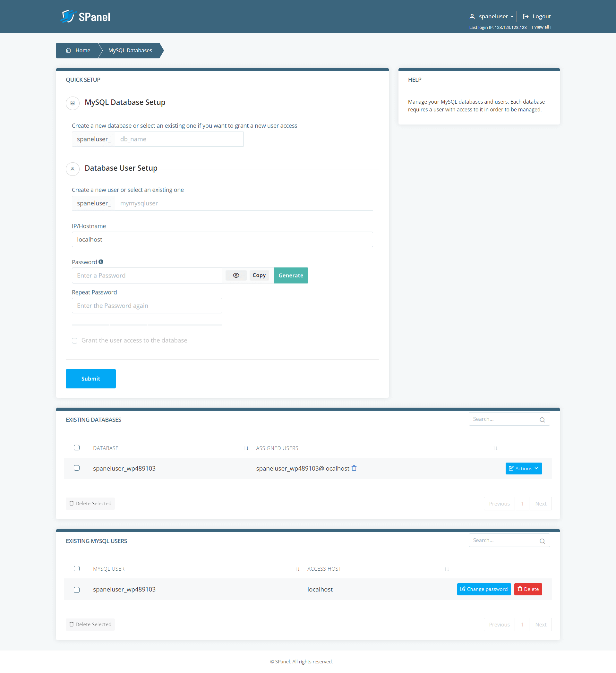Screen dimensions: 616x673
Task: Sort by the Access Host column arrows
Action: (x=447, y=569)
